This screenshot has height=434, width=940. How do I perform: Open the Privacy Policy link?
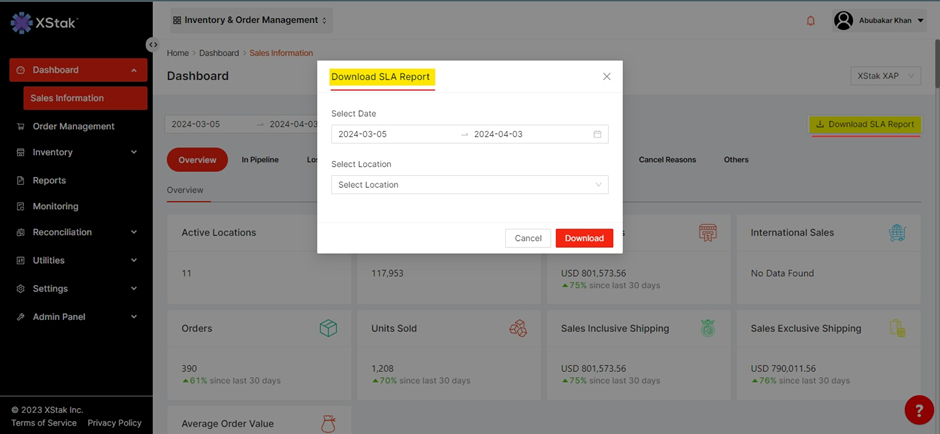point(114,423)
